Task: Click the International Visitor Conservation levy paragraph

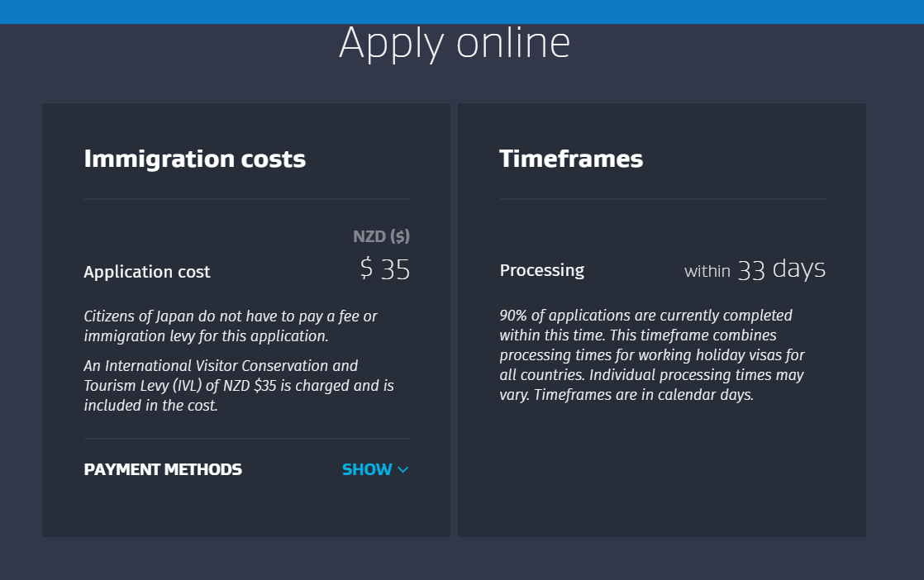Action: (x=239, y=385)
